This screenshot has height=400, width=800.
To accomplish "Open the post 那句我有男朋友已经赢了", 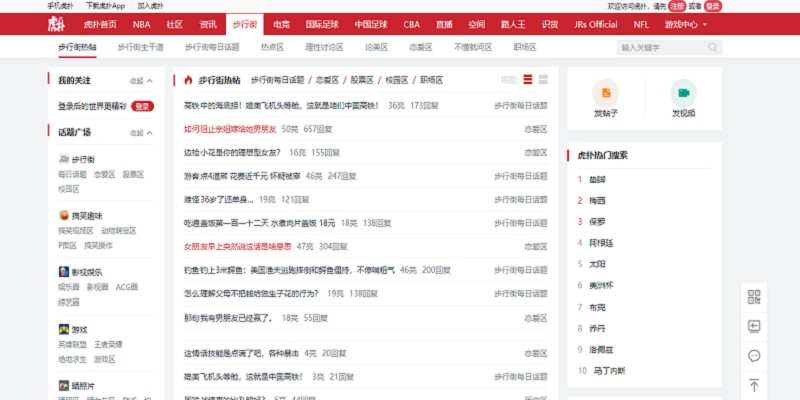I will (229, 318).
